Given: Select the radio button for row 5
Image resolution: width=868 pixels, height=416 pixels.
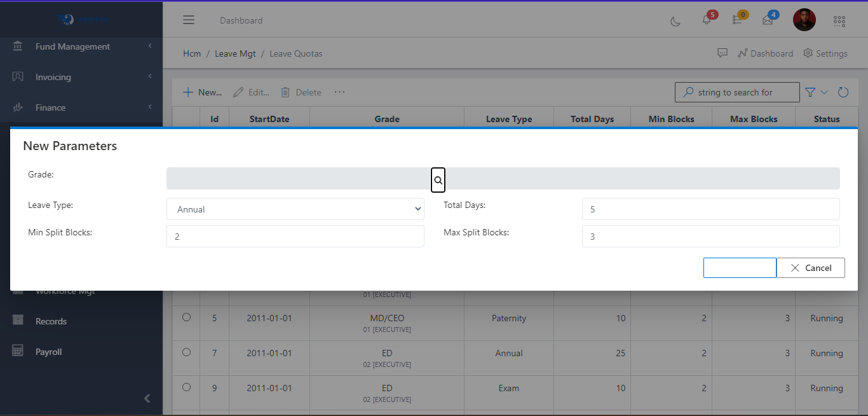Looking at the screenshot, I should click(186, 317).
